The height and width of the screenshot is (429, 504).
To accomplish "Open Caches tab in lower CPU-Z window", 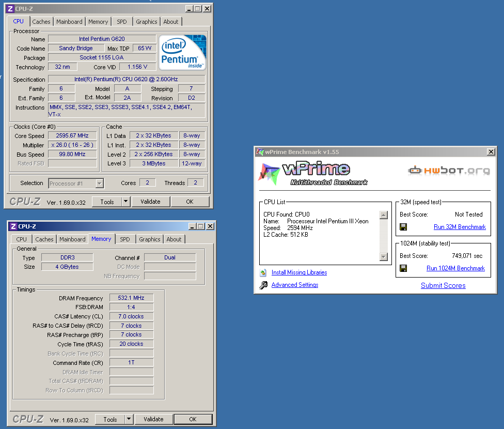I will tap(44, 239).
